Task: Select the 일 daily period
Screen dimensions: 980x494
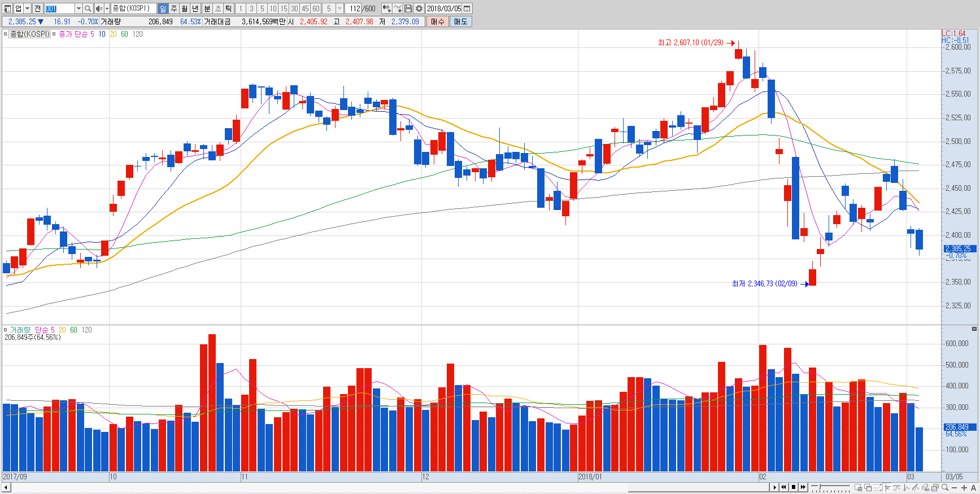Action: [163, 8]
